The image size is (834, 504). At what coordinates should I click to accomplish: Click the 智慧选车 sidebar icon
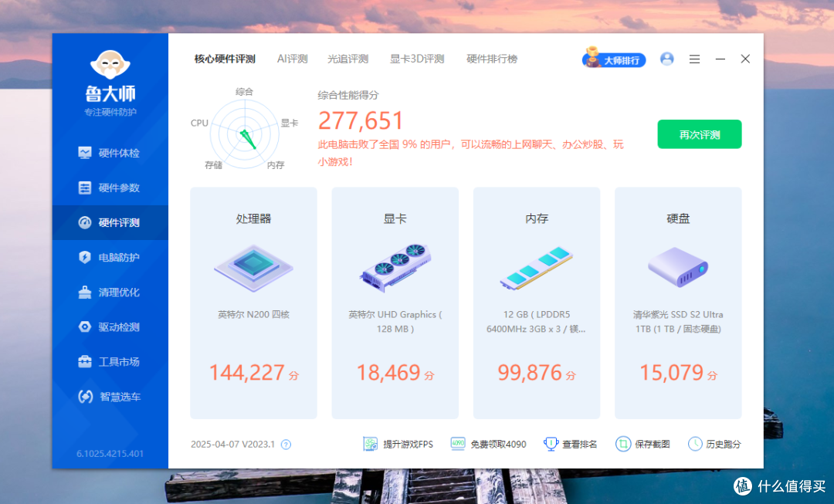pyautogui.click(x=85, y=397)
